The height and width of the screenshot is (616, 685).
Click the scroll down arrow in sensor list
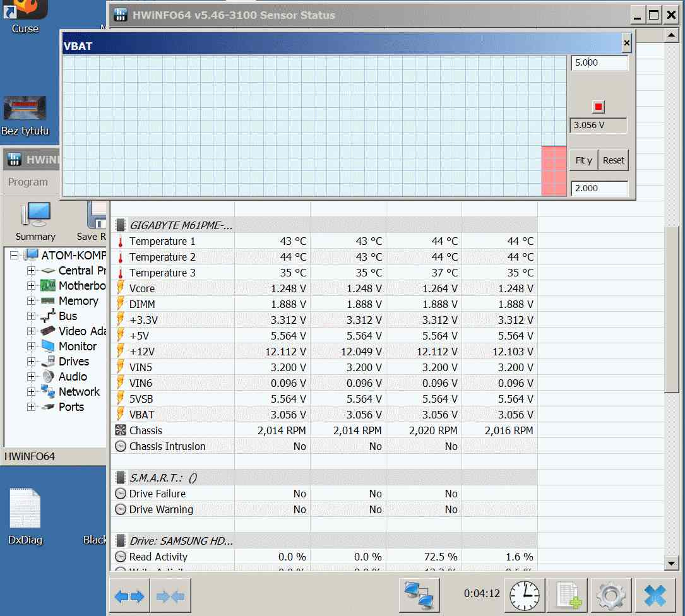click(x=671, y=563)
